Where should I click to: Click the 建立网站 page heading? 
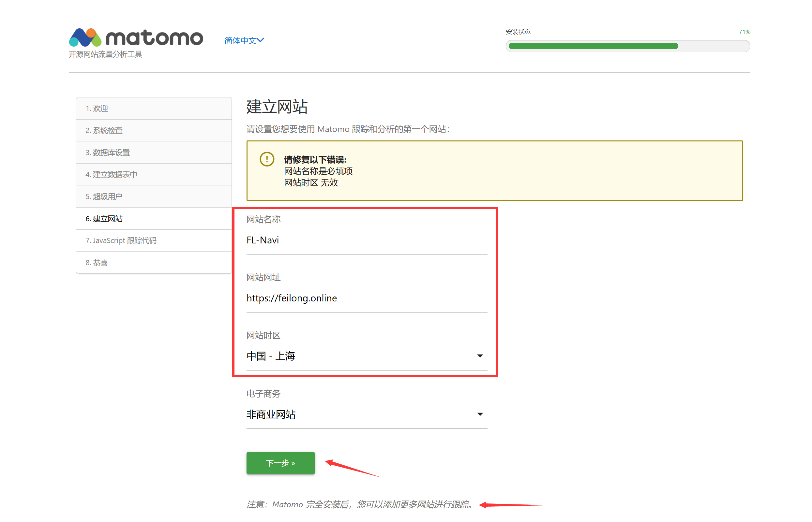[x=277, y=107]
